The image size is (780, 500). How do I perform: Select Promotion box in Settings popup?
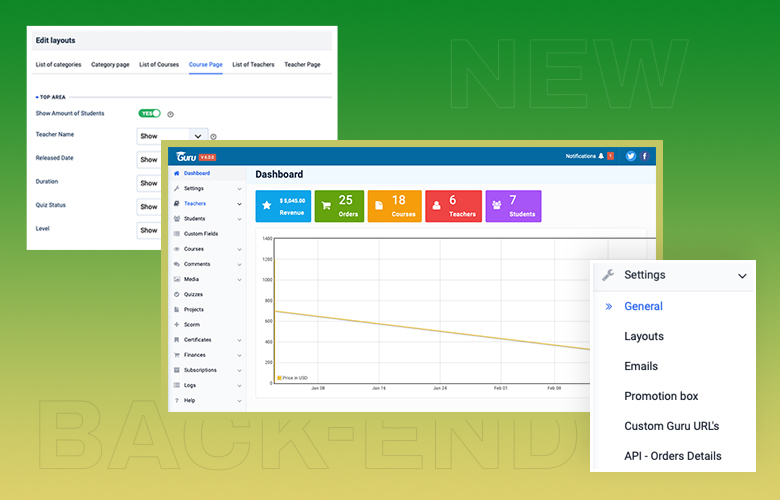pos(661,396)
